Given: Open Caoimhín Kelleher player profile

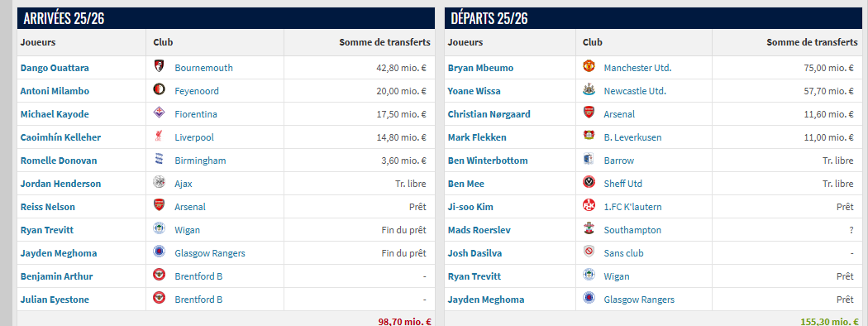Looking at the screenshot, I should pos(61,137).
